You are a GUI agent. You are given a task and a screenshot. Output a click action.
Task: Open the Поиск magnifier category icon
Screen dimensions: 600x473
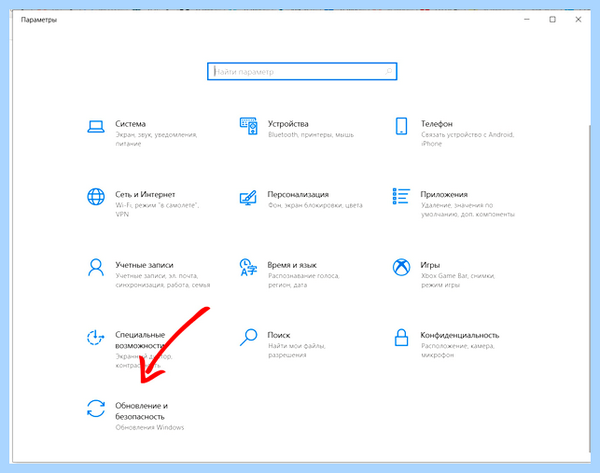pos(248,337)
